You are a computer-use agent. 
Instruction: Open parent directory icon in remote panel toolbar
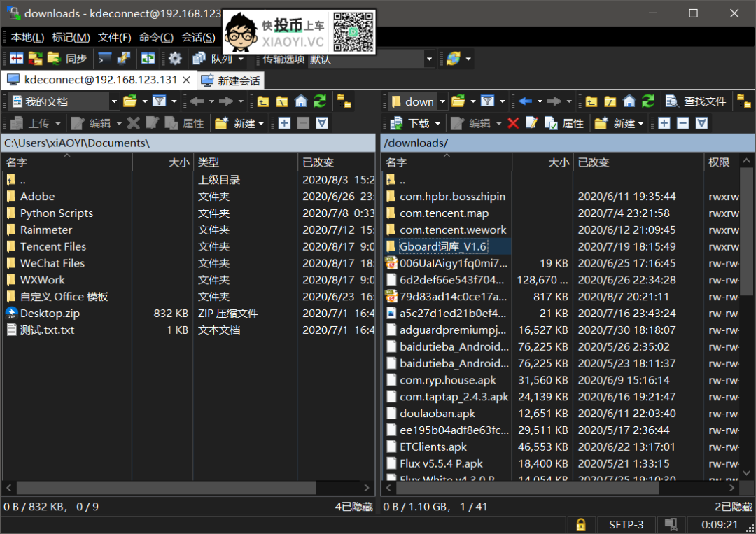[x=591, y=101]
